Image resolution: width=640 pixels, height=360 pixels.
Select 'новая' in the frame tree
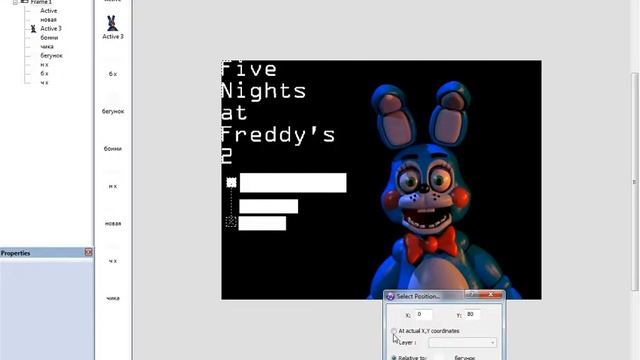[x=48, y=20]
